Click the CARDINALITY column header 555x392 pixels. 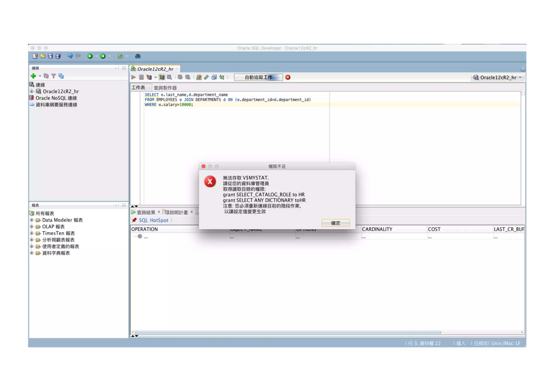[394, 229]
